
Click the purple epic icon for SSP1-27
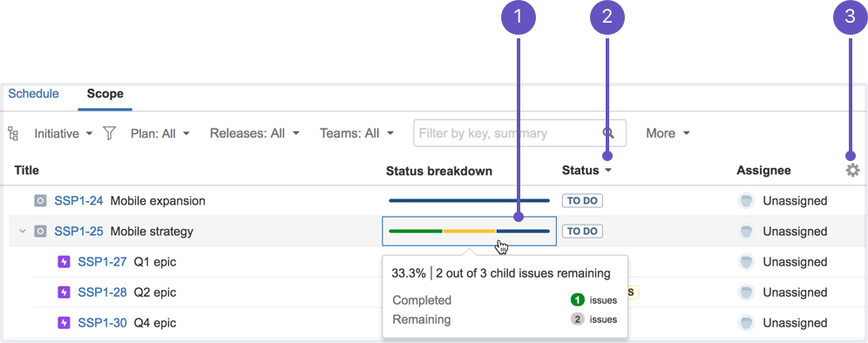coord(64,262)
